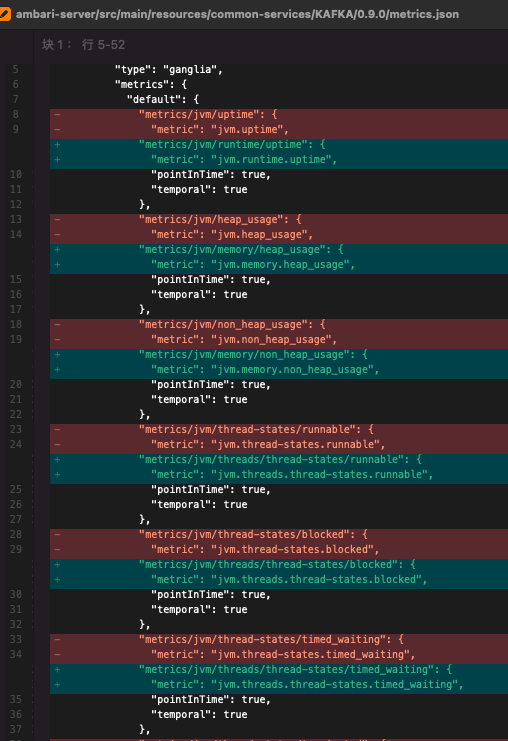Select added line "metrics/jvm/threads/thread-states/runnable": {

279,460
